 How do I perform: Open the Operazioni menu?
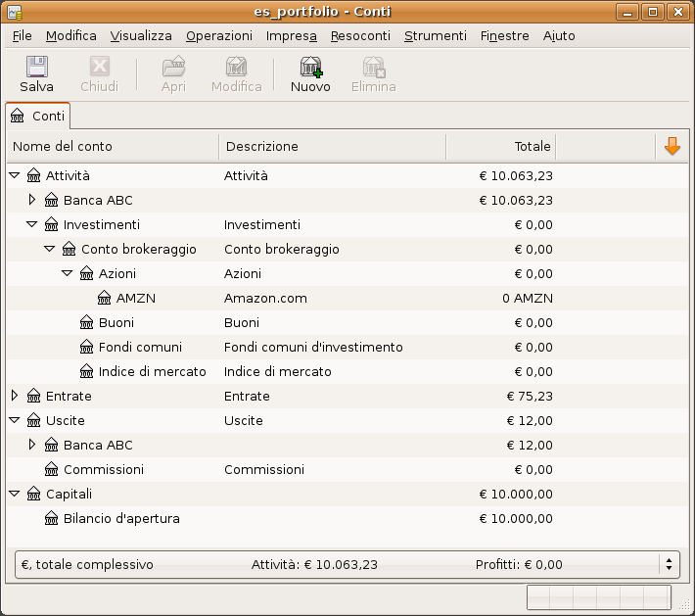tap(218, 35)
